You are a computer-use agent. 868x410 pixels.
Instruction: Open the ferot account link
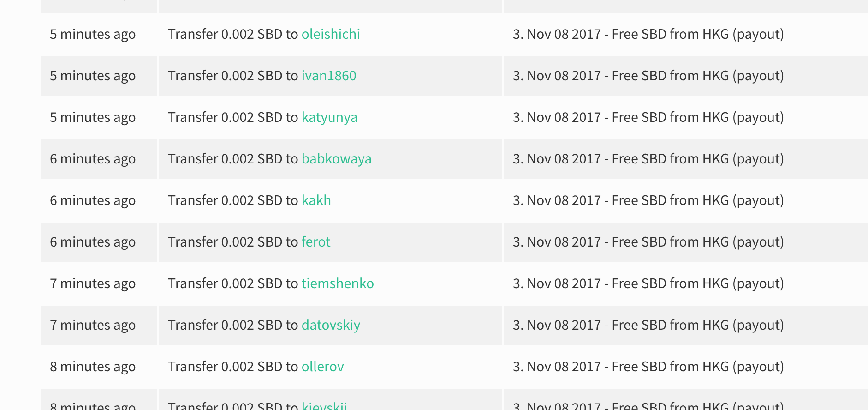click(x=316, y=242)
